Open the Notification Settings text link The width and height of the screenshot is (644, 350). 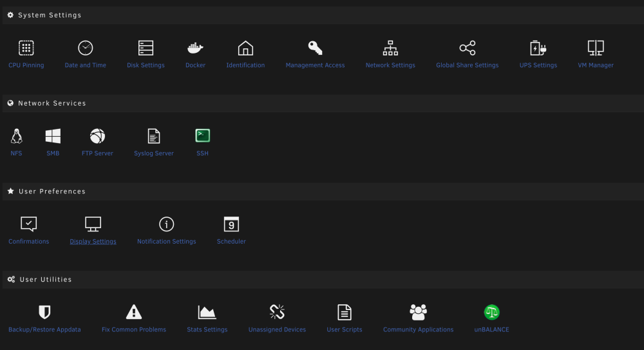point(166,242)
